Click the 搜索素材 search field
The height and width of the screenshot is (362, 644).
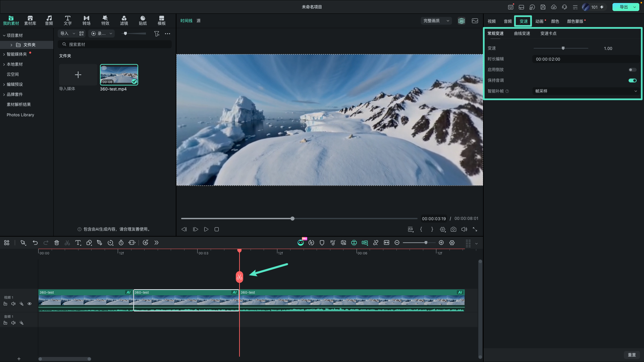click(115, 44)
